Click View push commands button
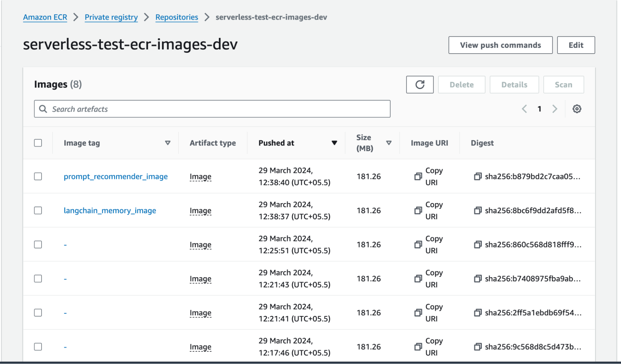This screenshot has height=364, width=621. [500, 45]
